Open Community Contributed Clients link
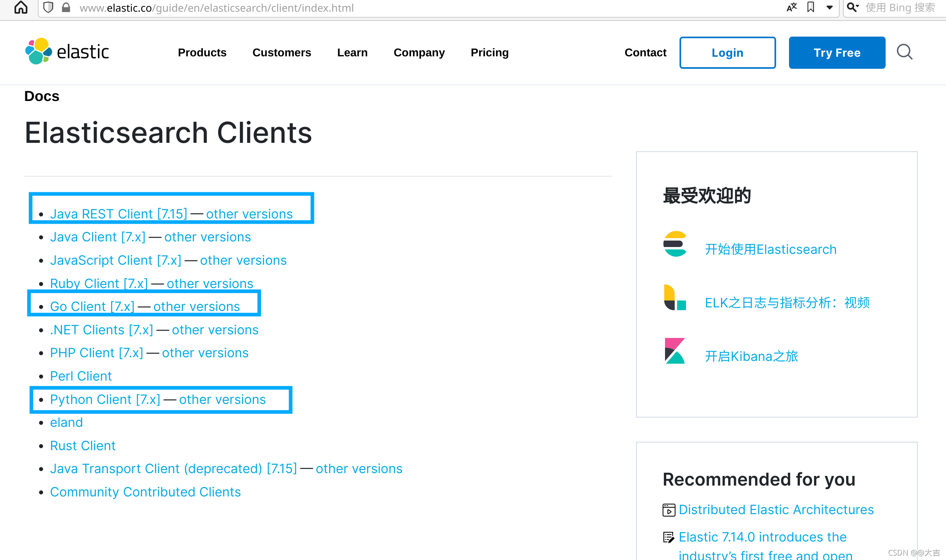Viewport: 946px width, 560px height. click(x=145, y=492)
